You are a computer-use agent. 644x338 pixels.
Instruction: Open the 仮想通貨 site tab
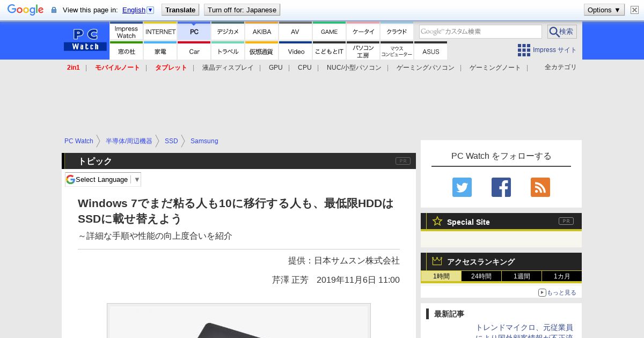(x=262, y=51)
